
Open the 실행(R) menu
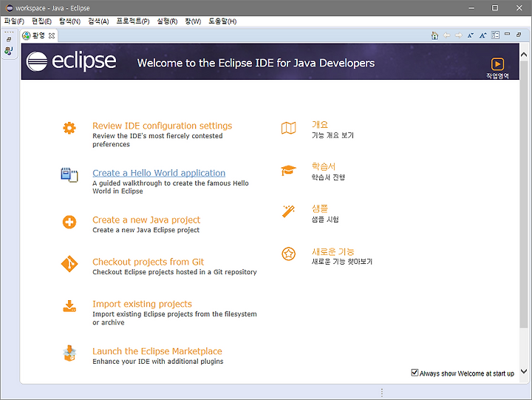[167, 21]
